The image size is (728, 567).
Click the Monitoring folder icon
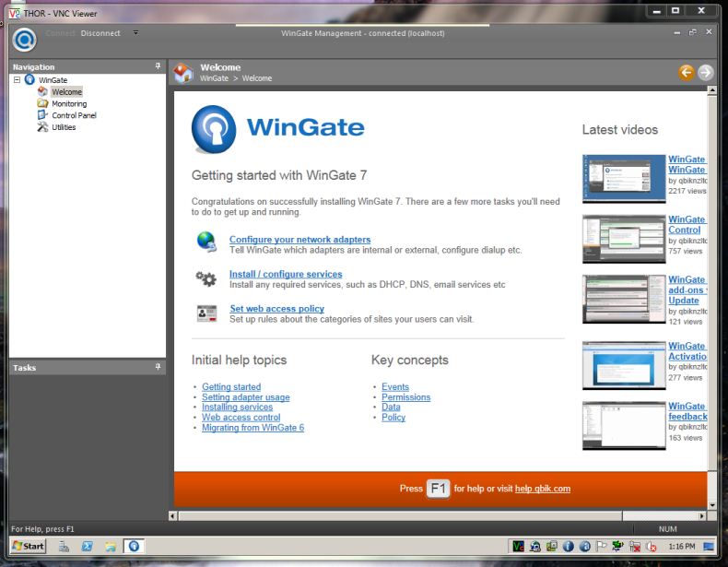point(42,103)
